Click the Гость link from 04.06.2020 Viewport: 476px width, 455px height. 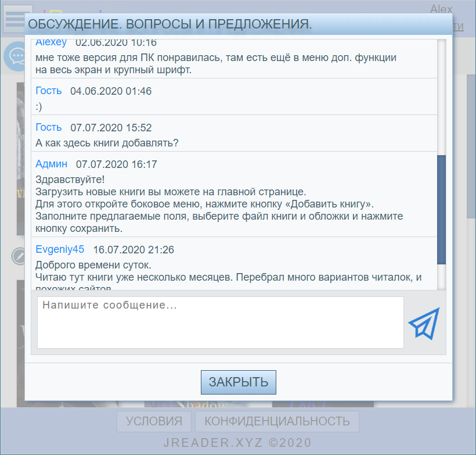point(48,91)
